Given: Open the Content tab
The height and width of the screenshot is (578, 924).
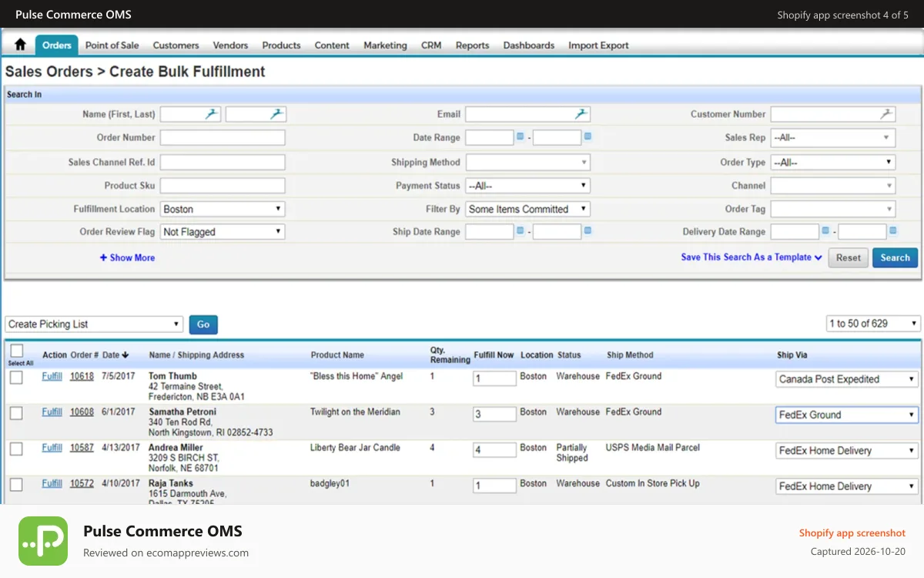Looking at the screenshot, I should click(332, 45).
